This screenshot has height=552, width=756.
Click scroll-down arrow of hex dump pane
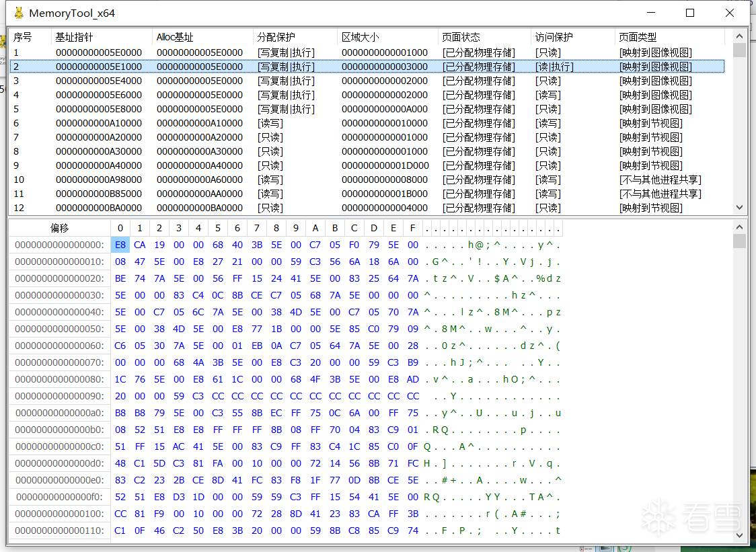(x=739, y=535)
